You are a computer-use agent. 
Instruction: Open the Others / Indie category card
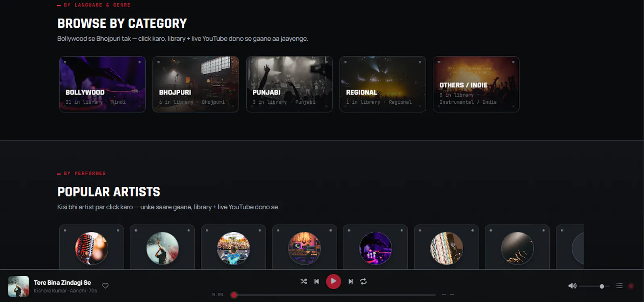click(x=476, y=84)
